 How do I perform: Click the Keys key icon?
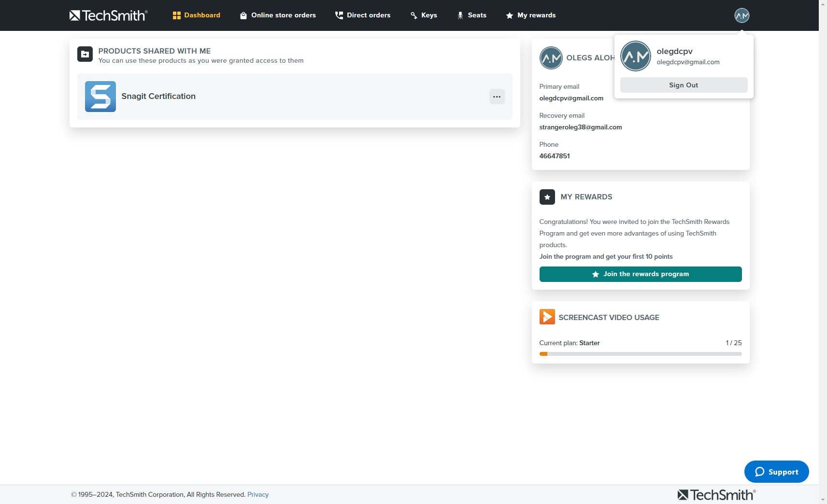(x=414, y=15)
